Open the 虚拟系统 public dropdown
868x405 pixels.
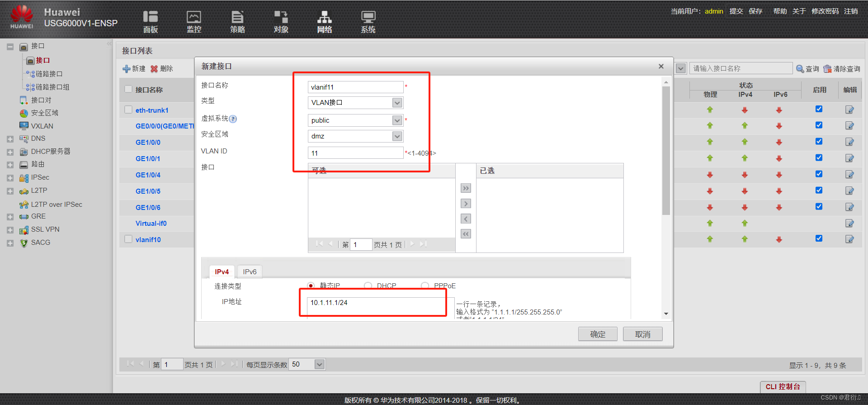point(397,120)
